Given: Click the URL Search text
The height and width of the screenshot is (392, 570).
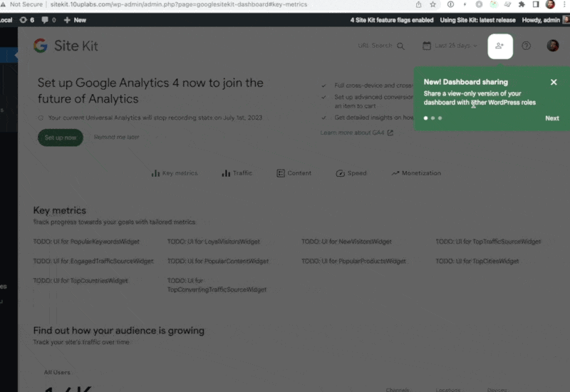Looking at the screenshot, I should 375,46.
